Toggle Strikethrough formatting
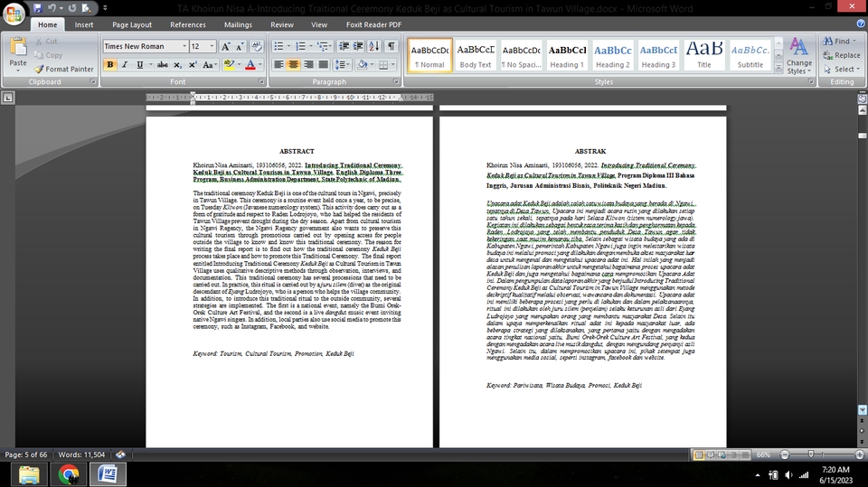 coord(162,65)
